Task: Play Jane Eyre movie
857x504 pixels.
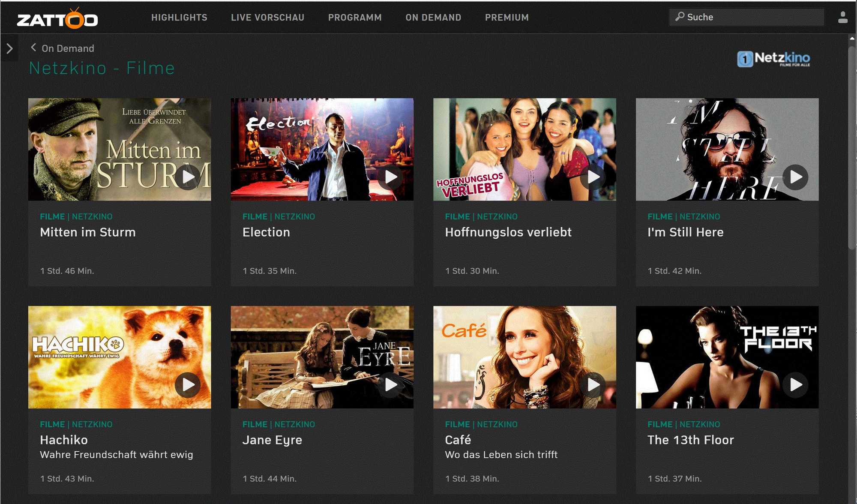Action: click(x=390, y=385)
